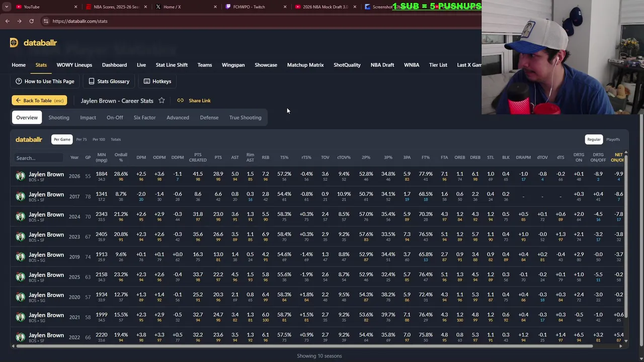The image size is (644, 362).
Task: Click Celtics logo in 2021 row
Action: coord(20,317)
